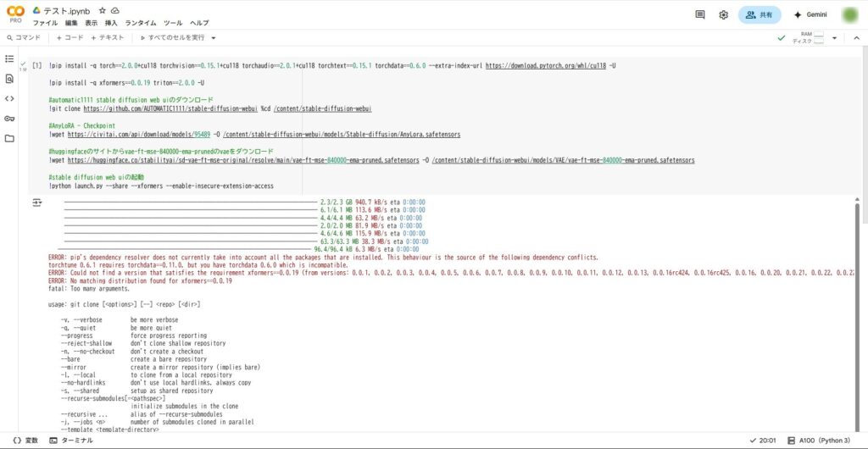The width and height of the screenshot is (868, 449).
Task: Click the VAE vae-ft-mse-840000-ema-pruned.safetensors output path
Action: coord(563,160)
